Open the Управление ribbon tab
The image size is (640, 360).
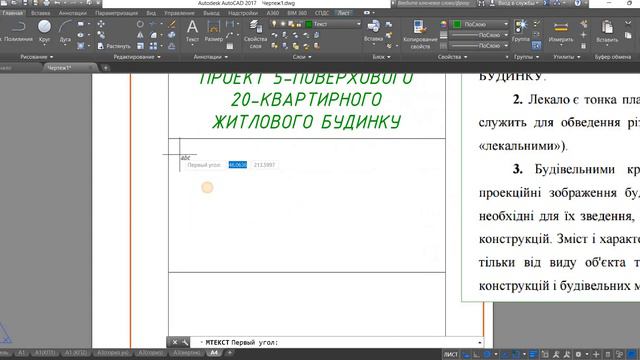pyautogui.click(x=179, y=13)
